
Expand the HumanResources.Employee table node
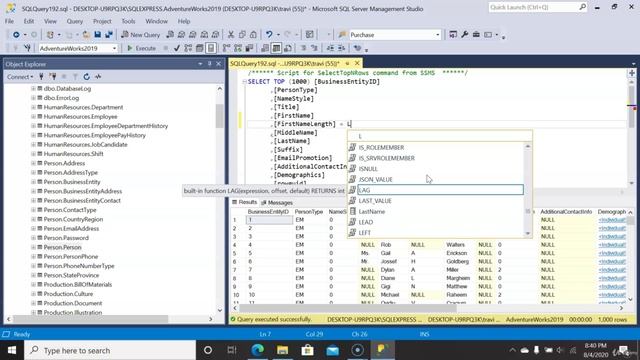pos(33,117)
